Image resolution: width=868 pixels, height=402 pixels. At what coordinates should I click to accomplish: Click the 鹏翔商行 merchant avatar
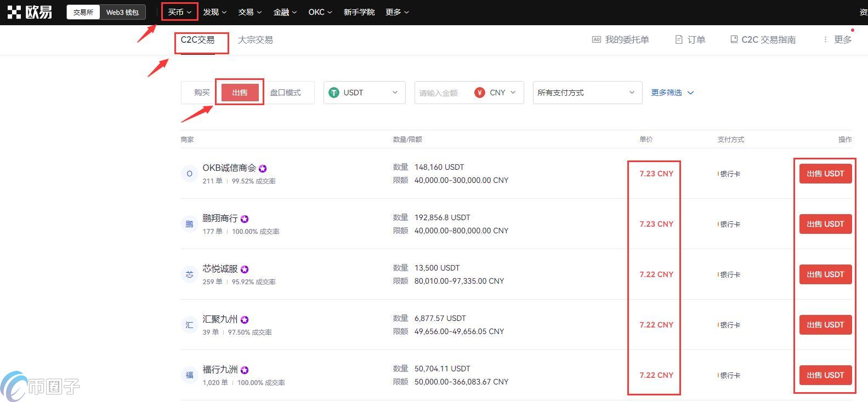tap(189, 224)
